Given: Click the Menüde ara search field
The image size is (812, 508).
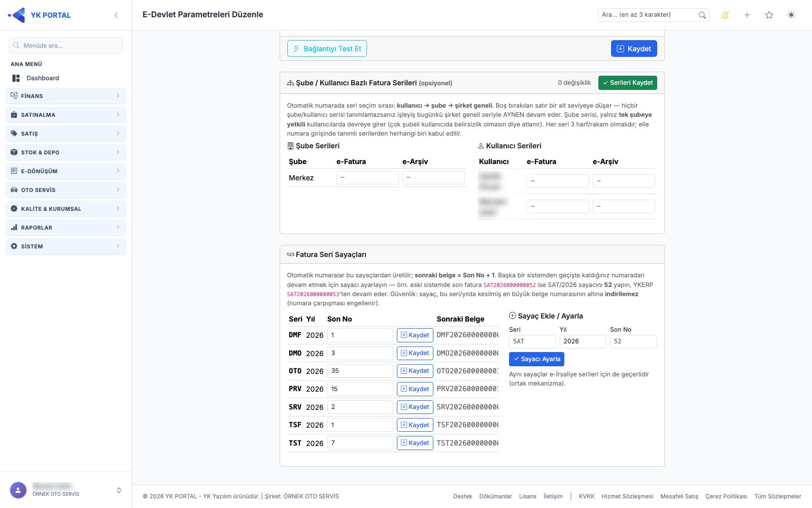Looking at the screenshot, I should (66, 45).
